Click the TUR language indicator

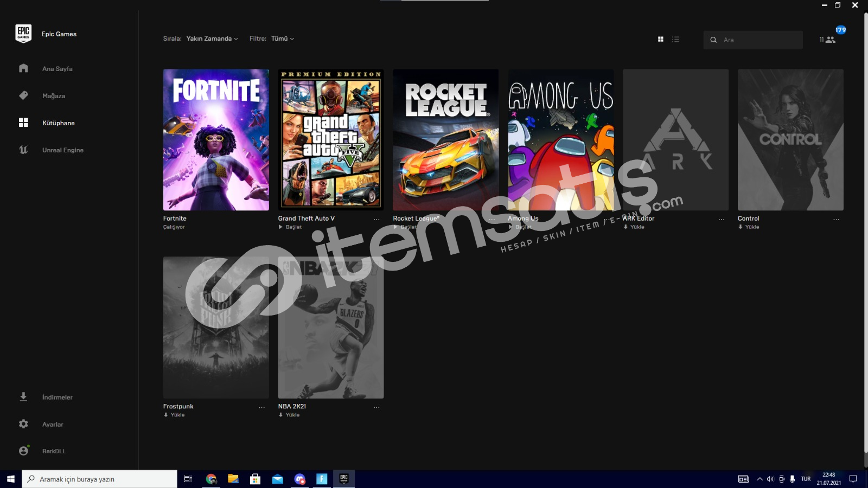806,479
